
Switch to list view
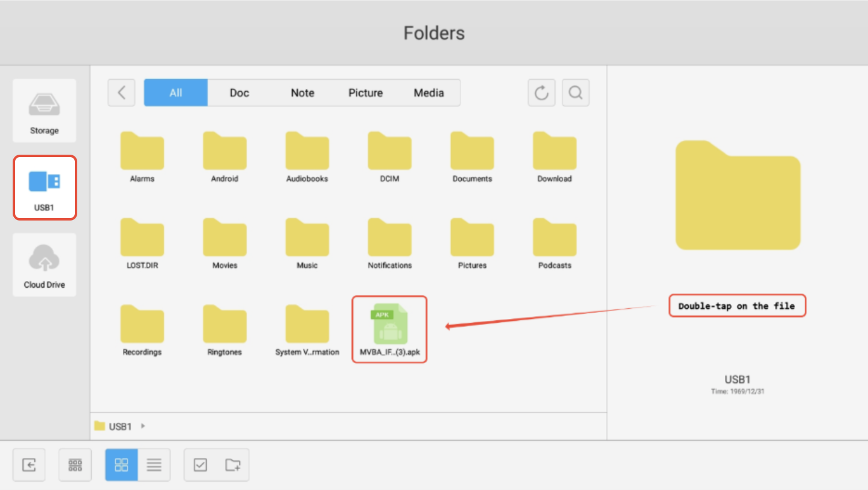[x=154, y=465]
